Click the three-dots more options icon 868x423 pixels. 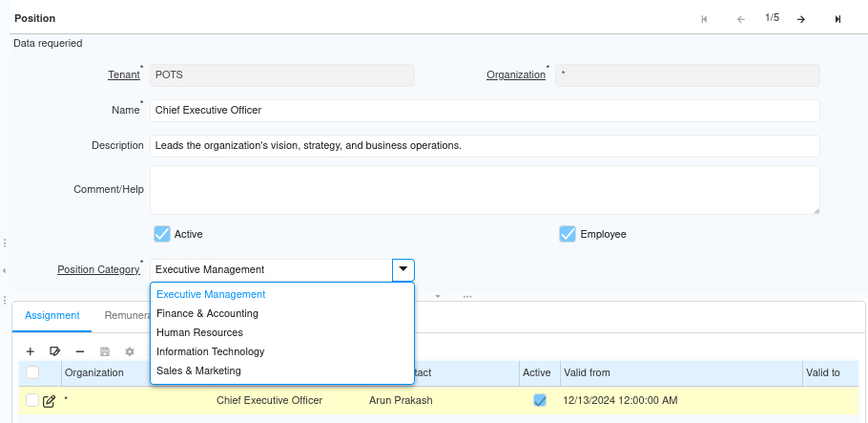click(x=467, y=297)
